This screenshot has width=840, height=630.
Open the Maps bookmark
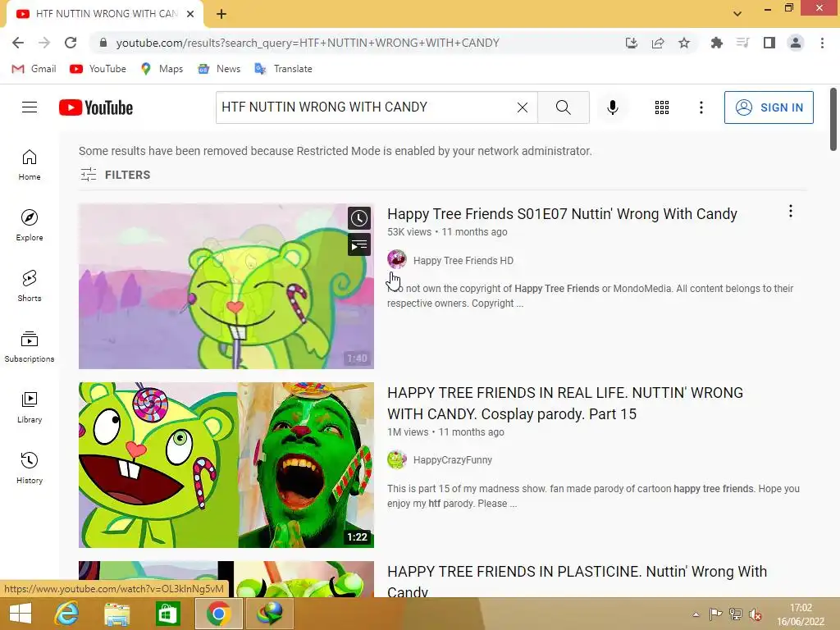click(x=162, y=69)
